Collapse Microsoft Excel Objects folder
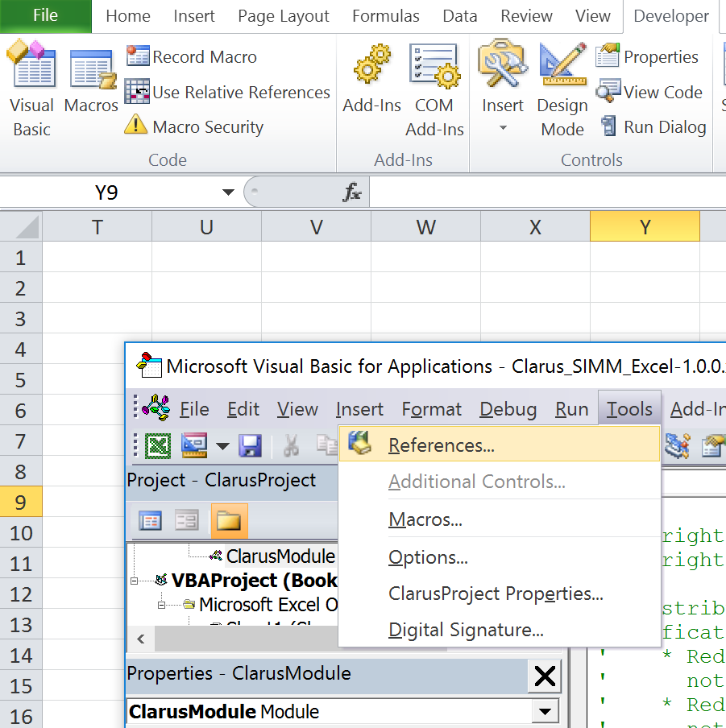The width and height of the screenshot is (726, 728). [161, 605]
